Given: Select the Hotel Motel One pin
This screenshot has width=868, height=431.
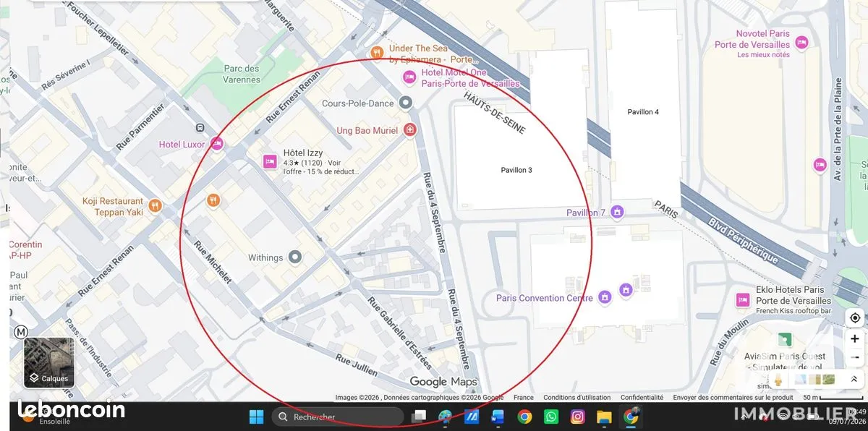Looking at the screenshot, I should click(409, 77).
